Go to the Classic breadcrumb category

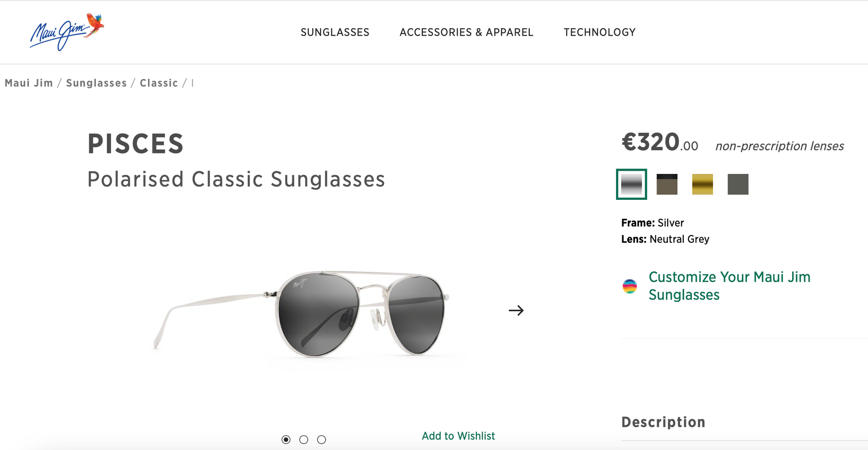(x=158, y=83)
